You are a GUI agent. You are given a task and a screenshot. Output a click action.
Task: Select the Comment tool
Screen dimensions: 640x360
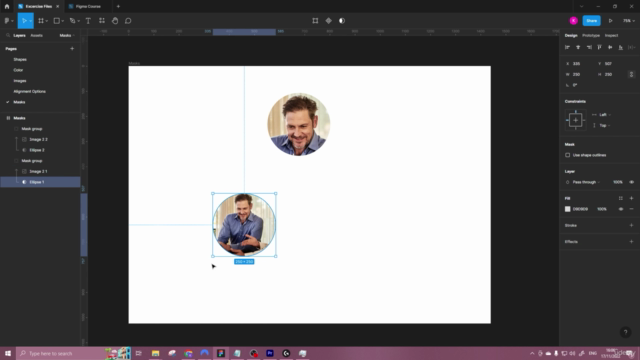pyautogui.click(x=128, y=21)
